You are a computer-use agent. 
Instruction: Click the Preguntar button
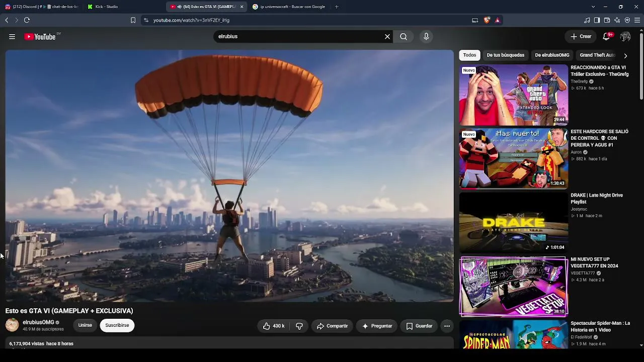pos(377,326)
